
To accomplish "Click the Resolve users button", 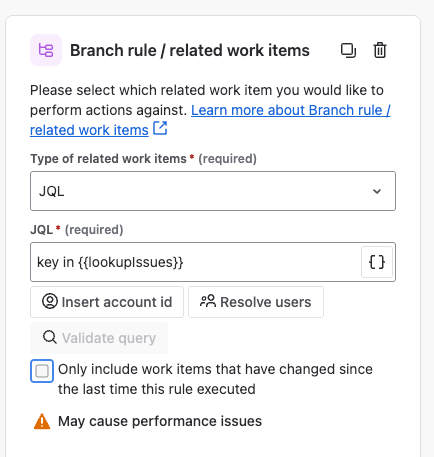I will pyautogui.click(x=256, y=302).
